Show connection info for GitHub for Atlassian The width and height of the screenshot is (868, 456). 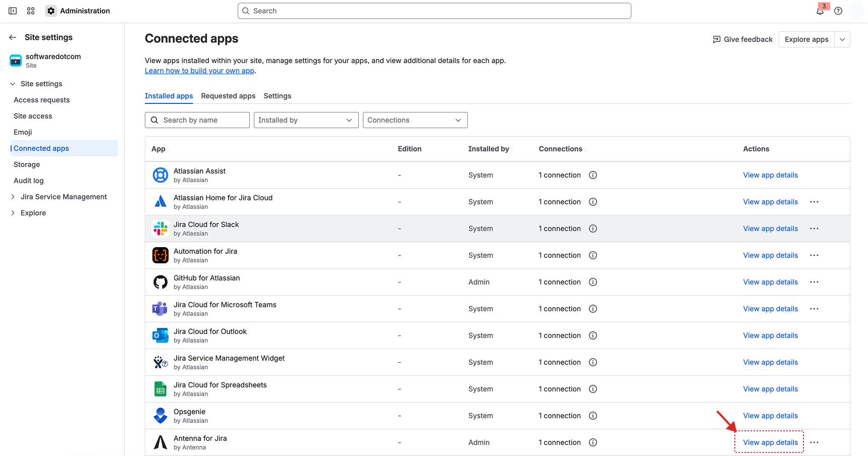[x=593, y=282]
